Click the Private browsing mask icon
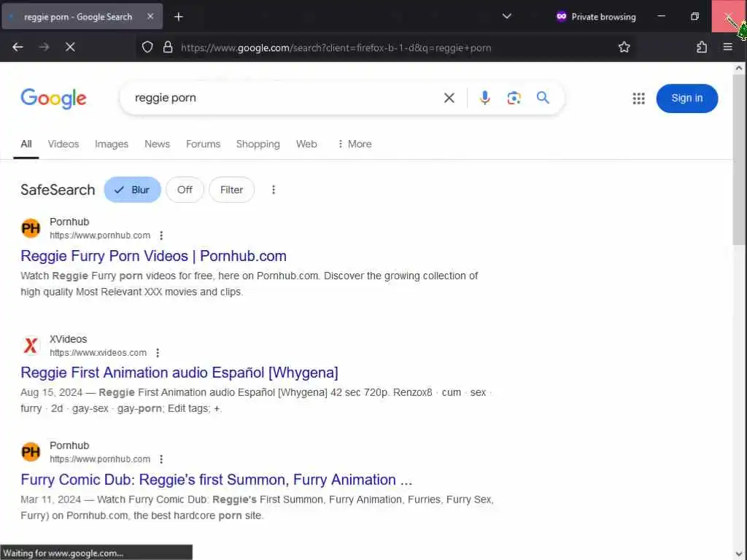The image size is (747, 560). pyautogui.click(x=561, y=17)
